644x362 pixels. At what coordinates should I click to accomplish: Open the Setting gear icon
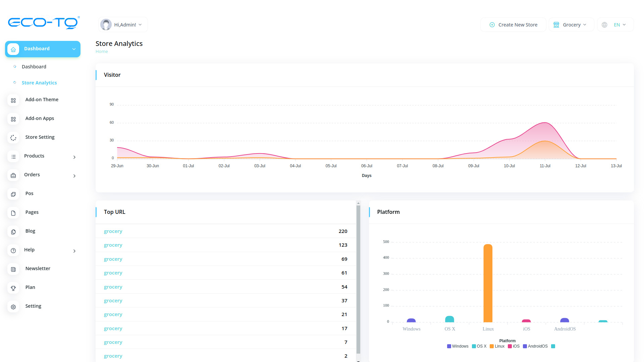pyautogui.click(x=13, y=307)
